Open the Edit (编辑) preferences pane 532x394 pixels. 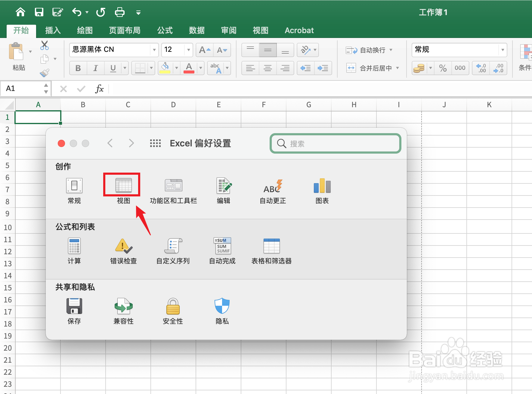[x=224, y=191]
